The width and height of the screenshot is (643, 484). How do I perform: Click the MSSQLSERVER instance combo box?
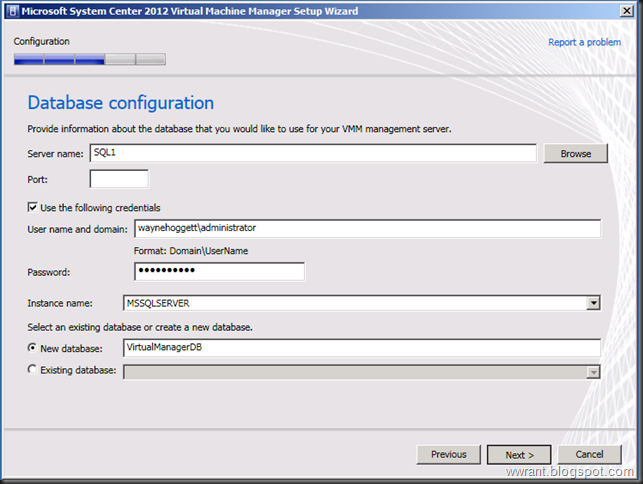tap(362, 303)
